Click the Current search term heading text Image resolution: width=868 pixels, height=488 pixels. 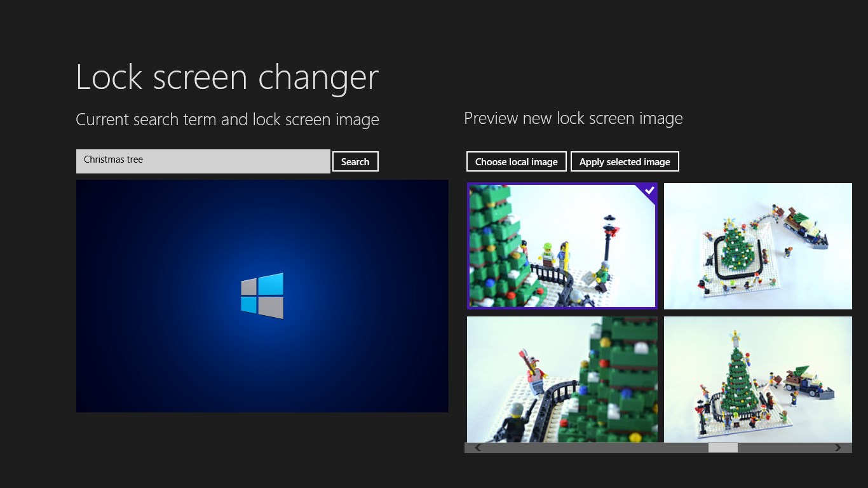pos(227,119)
